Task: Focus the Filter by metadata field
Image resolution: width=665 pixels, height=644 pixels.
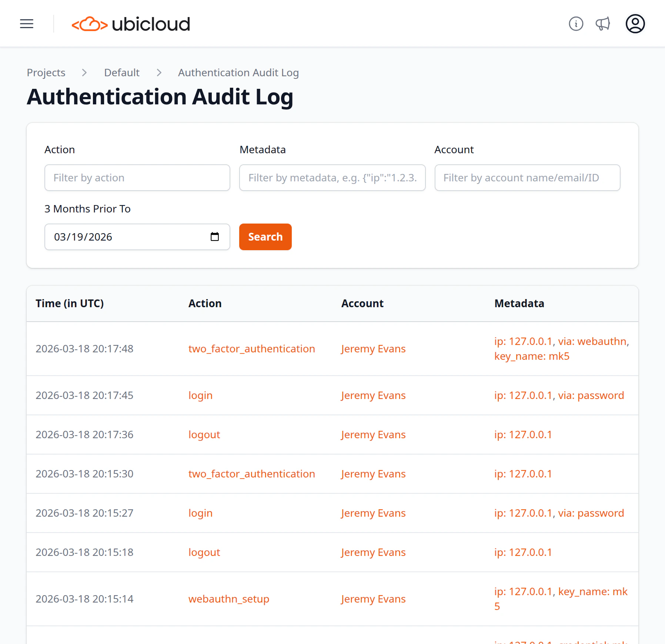Action: pyautogui.click(x=332, y=178)
